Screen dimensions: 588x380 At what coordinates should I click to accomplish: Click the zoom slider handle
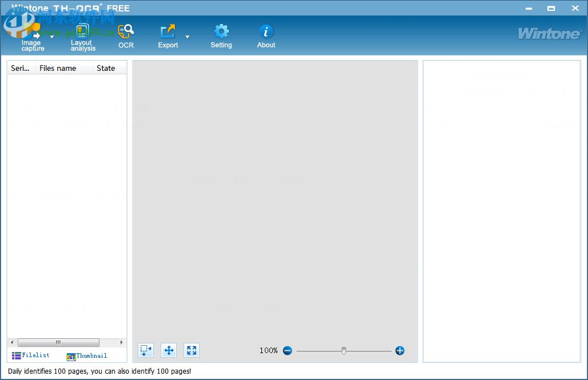pyautogui.click(x=344, y=351)
